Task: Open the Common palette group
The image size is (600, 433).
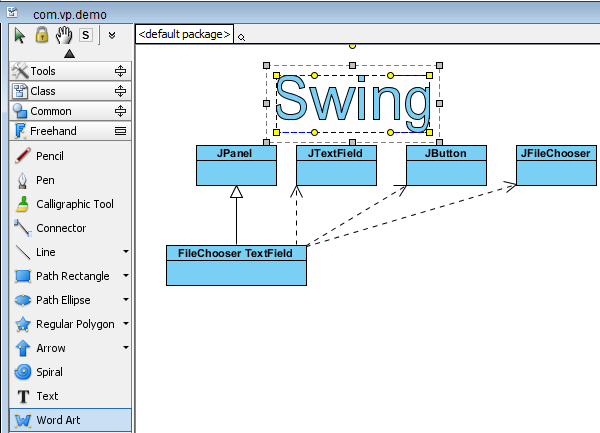Action: click(x=70, y=111)
